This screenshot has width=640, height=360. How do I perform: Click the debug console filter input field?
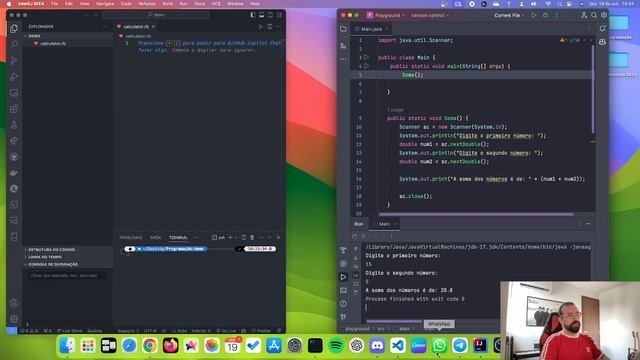point(67,276)
